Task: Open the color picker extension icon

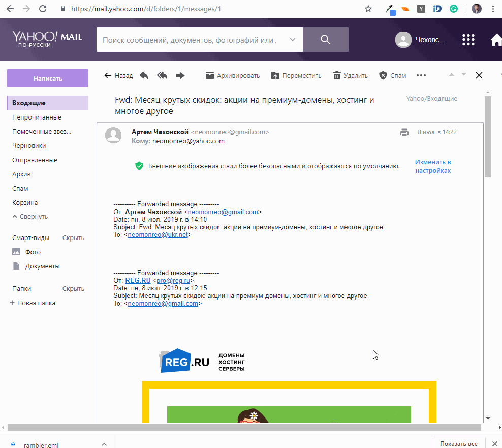Action: click(390, 9)
